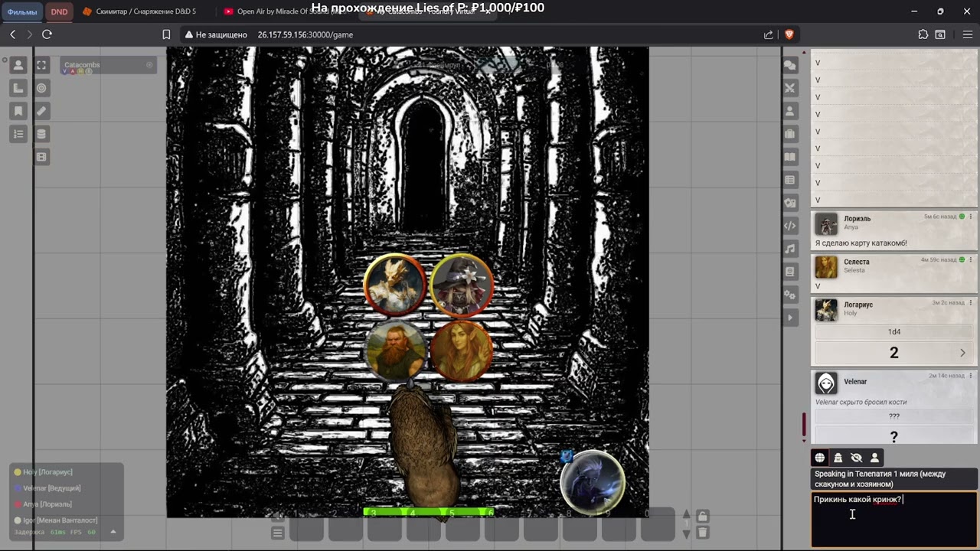Image resolution: width=980 pixels, height=551 pixels.
Task: Clear the hotbar with the trash icon
Action: [x=703, y=533]
